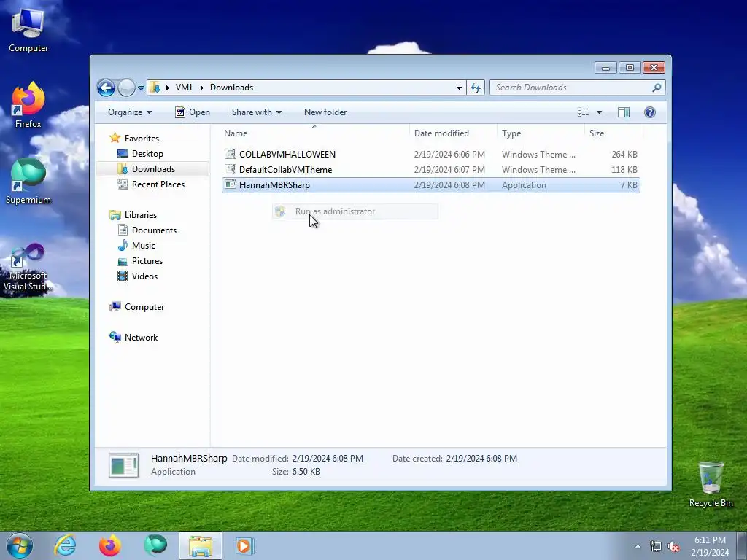The width and height of the screenshot is (747, 560).
Task: Sort by Name column header
Action: (x=314, y=133)
